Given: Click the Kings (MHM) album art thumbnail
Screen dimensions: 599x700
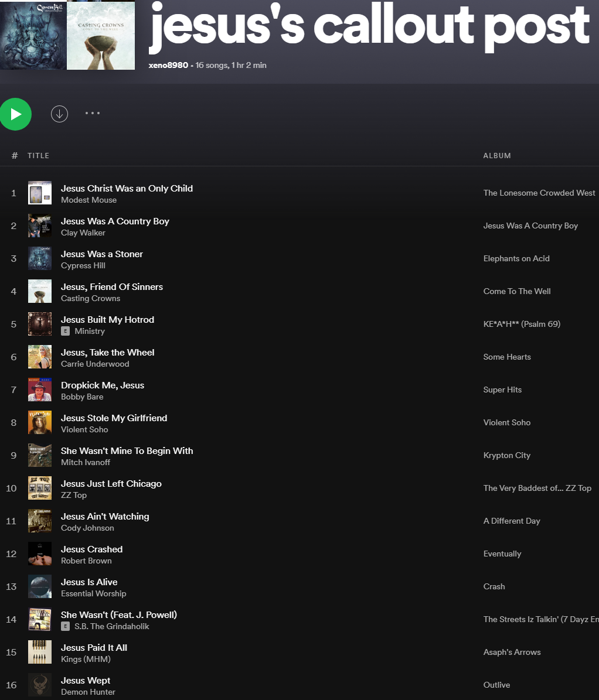Looking at the screenshot, I should coord(40,652).
